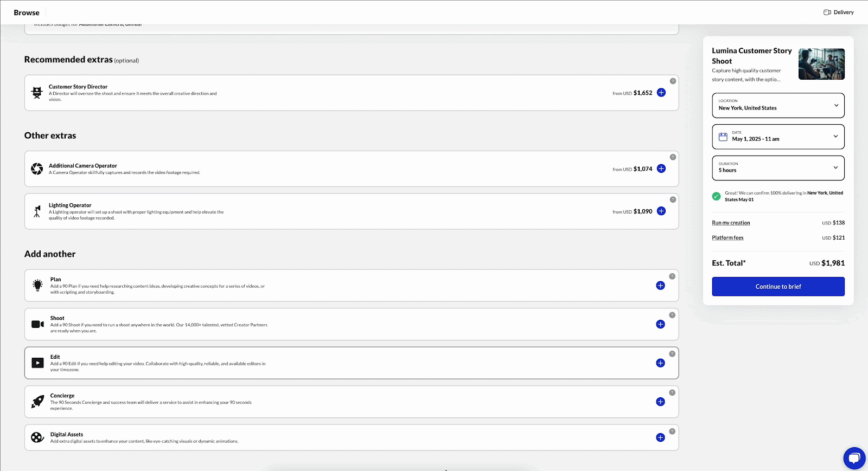Image resolution: width=868 pixels, height=471 pixels.
Task: Open the Date picker dropdown
Action: click(x=778, y=137)
